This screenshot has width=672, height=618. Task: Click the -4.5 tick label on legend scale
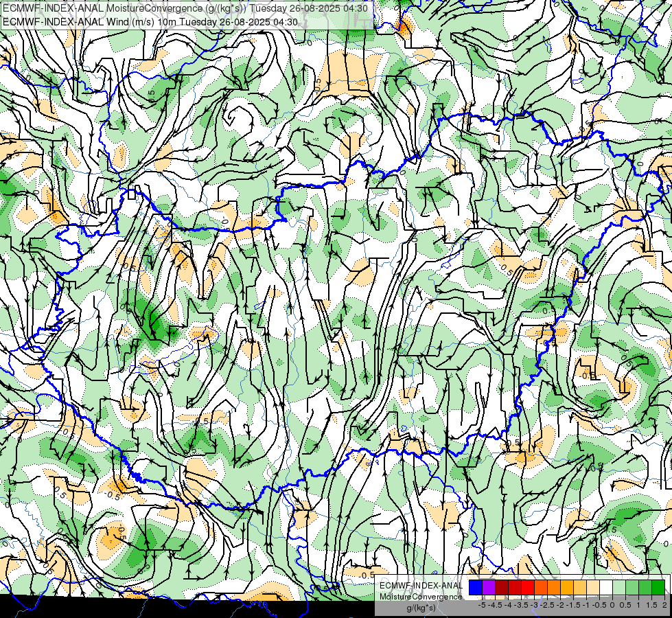(495, 605)
